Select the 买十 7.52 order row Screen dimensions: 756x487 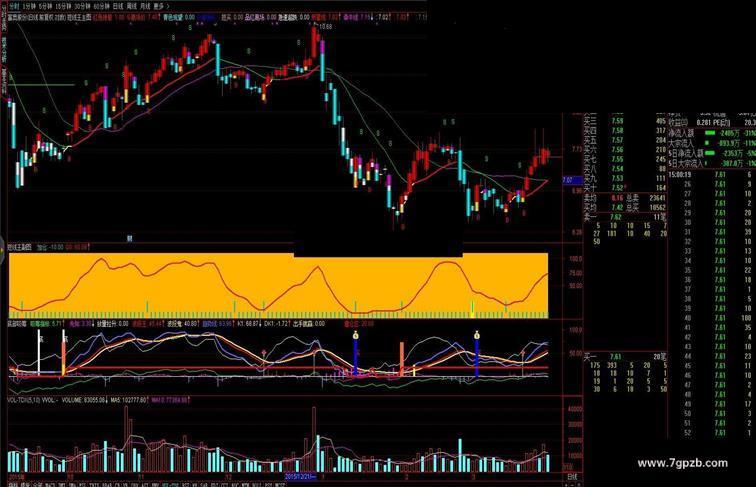coord(625,188)
